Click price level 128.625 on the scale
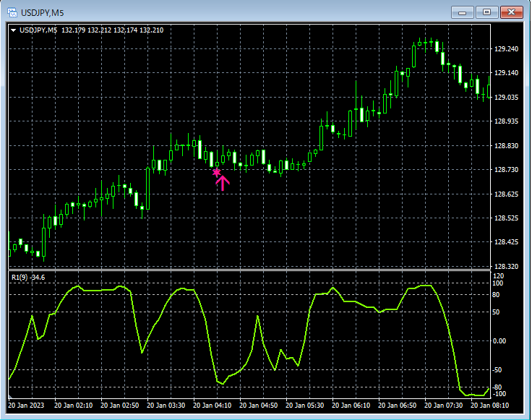Image resolution: width=532 pixels, height=420 pixels. (x=506, y=194)
